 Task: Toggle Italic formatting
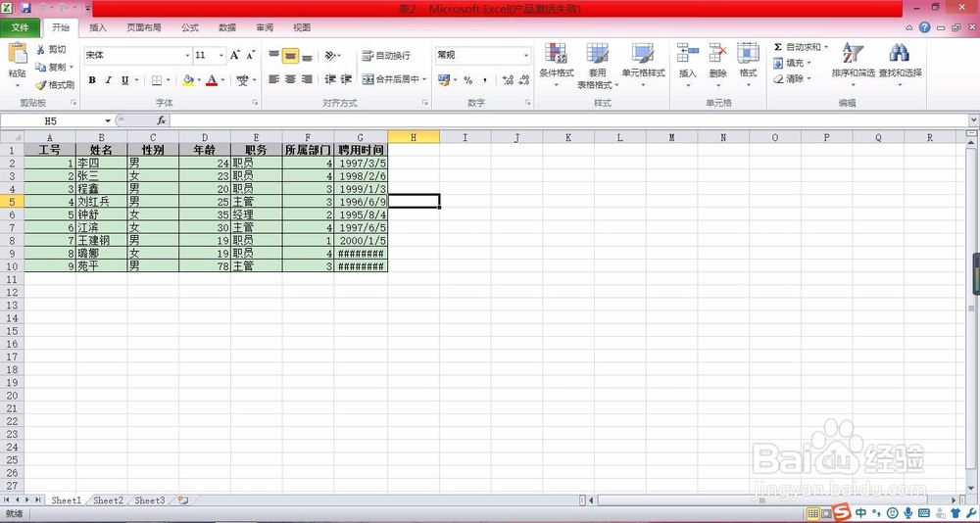click(x=108, y=80)
